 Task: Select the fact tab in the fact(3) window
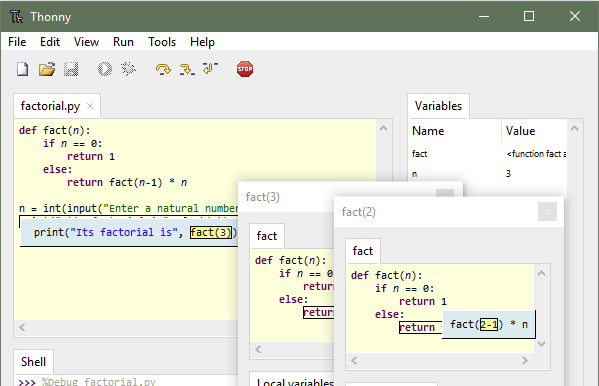[x=267, y=236]
